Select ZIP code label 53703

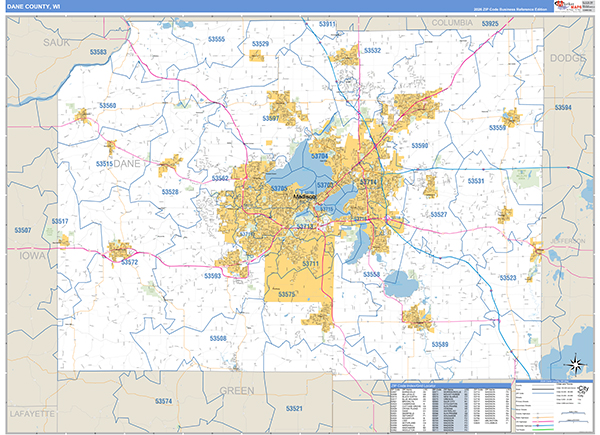[325, 185]
